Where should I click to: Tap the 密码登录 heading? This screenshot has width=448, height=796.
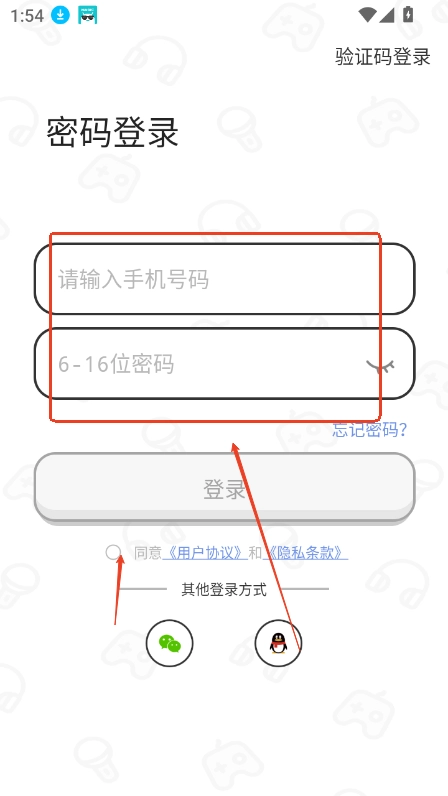click(x=112, y=132)
